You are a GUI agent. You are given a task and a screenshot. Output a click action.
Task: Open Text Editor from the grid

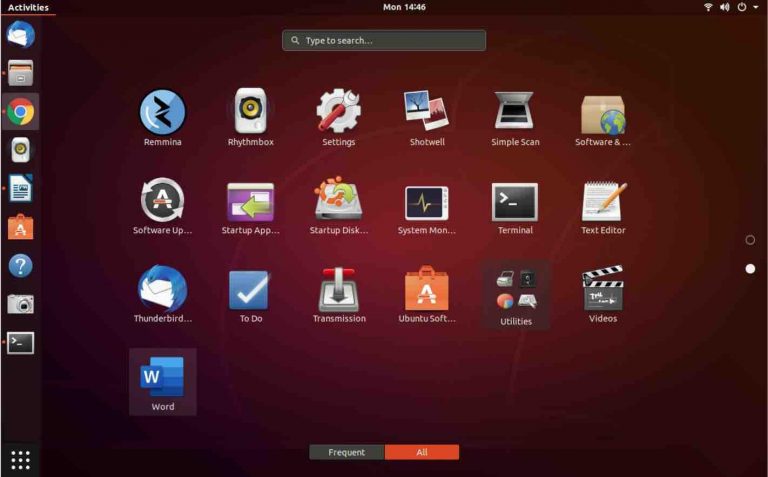[603, 202]
